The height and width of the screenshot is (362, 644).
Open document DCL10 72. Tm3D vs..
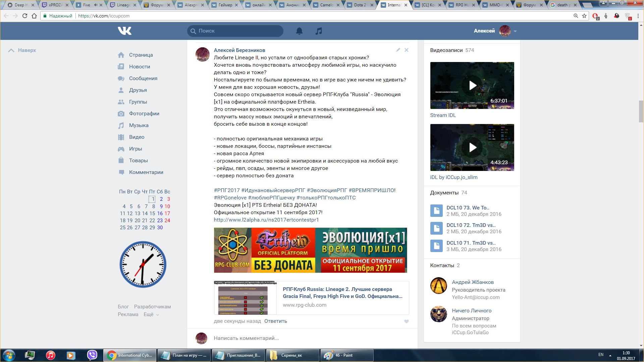(471, 225)
